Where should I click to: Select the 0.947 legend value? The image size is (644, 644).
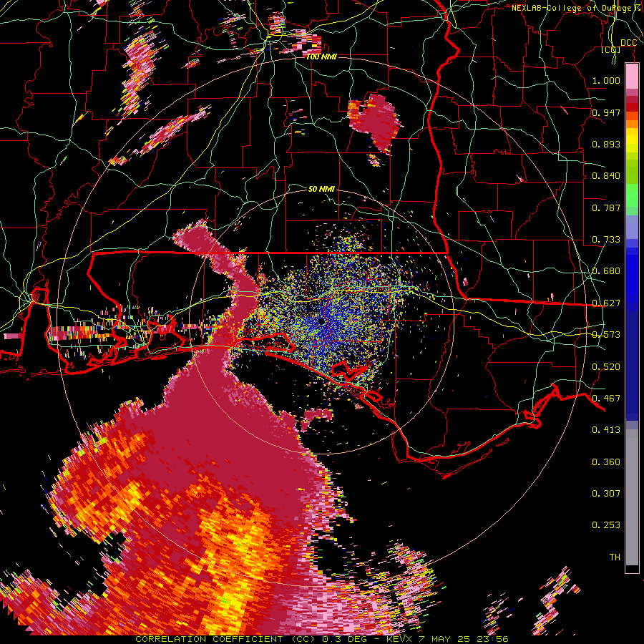coord(606,112)
